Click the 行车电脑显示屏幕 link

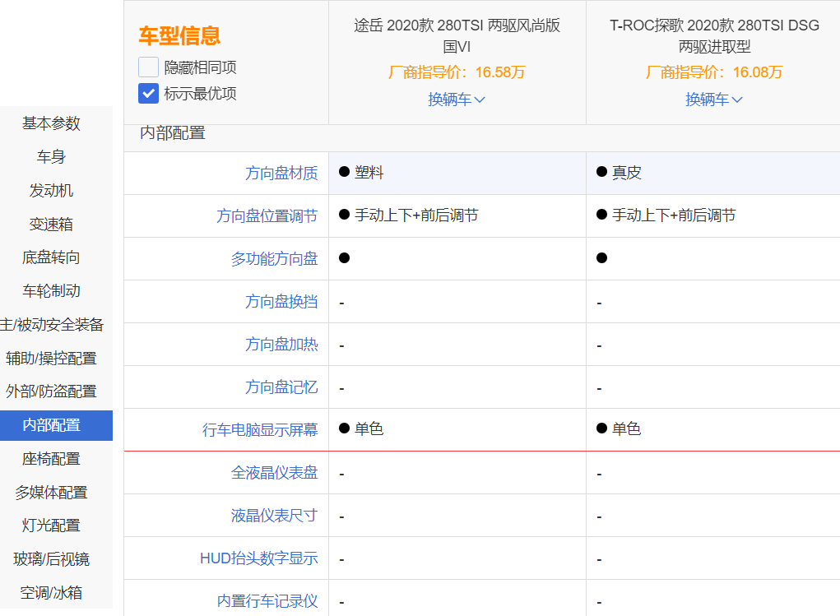click(x=260, y=429)
